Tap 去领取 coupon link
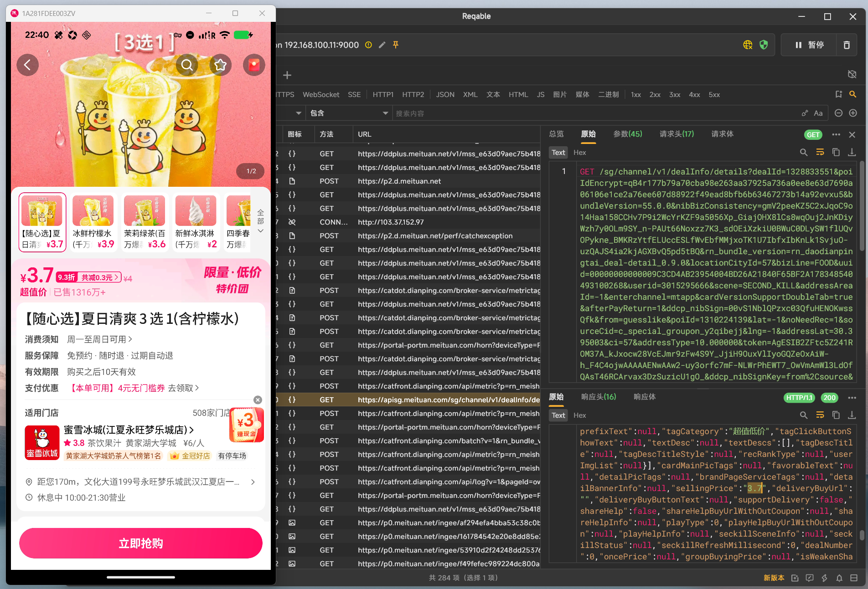This screenshot has height=589, width=868. (x=183, y=388)
